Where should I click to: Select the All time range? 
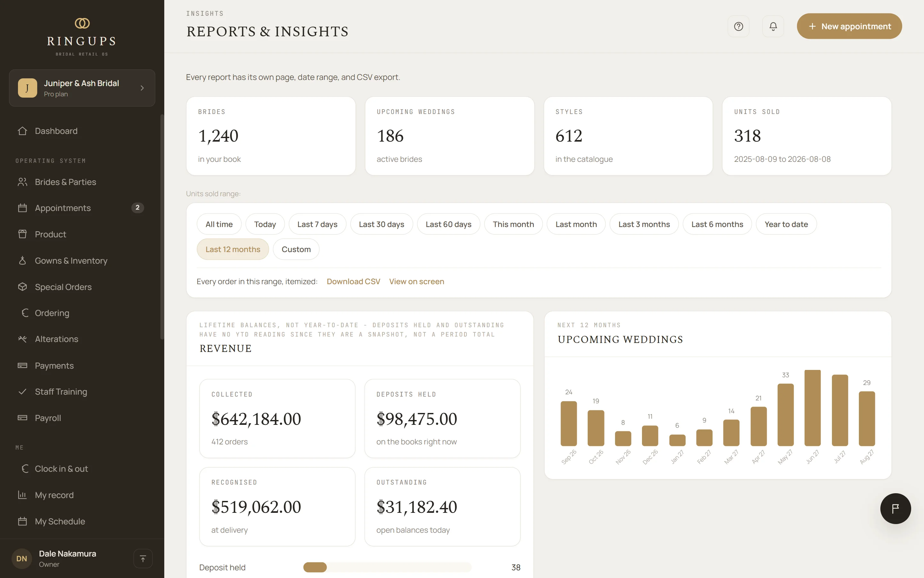click(x=219, y=224)
